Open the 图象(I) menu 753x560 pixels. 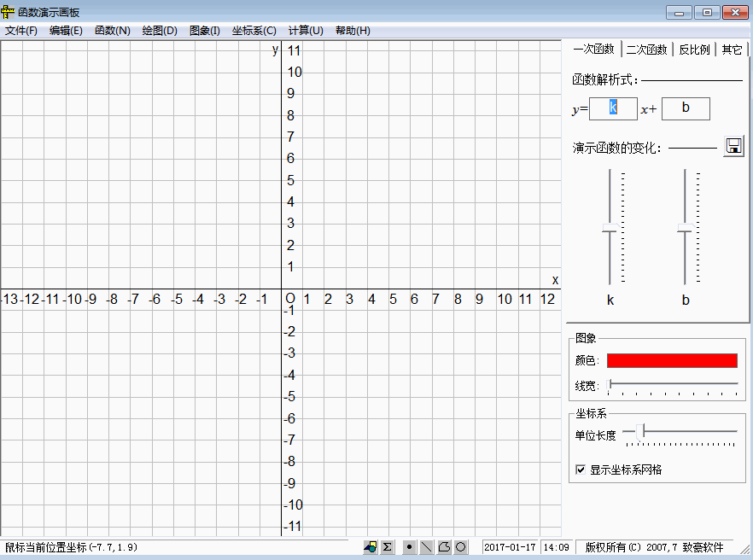[x=205, y=31]
